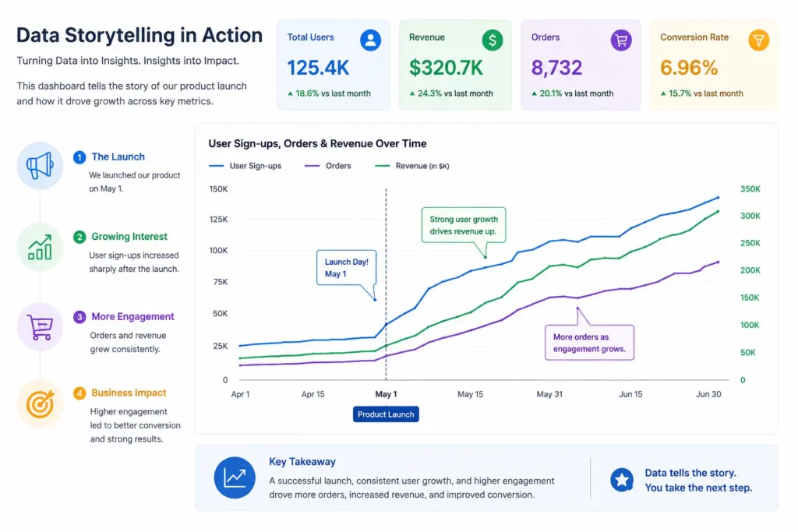Toggle the Revenue (in $K) legend entry
This screenshot has height=532, width=798.
pyautogui.click(x=412, y=166)
